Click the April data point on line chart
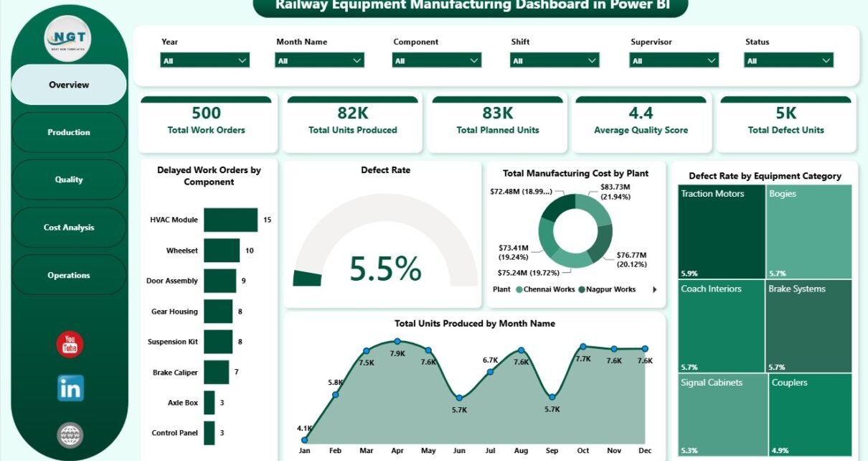This screenshot has height=461, width=868. click(397, 342)
